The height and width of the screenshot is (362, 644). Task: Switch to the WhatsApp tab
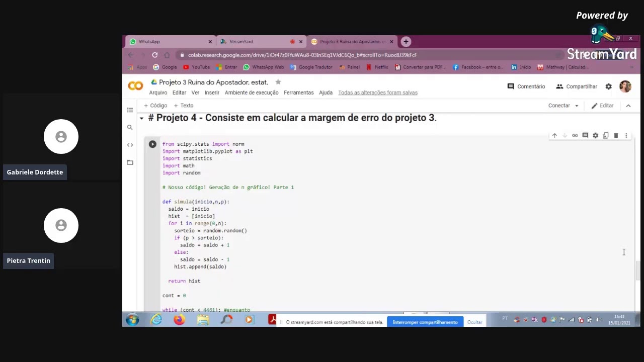point(169,42)
